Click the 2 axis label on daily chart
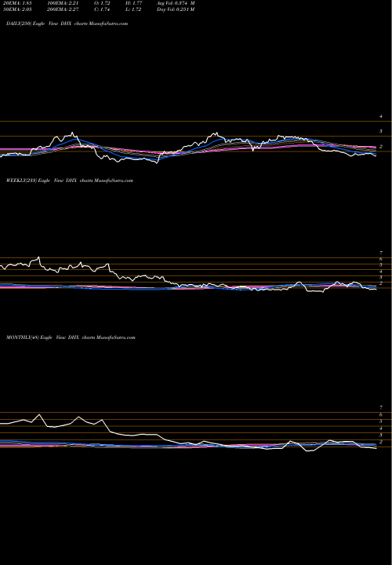The height and width of the screenshot is (565, 392). point(380,147)
